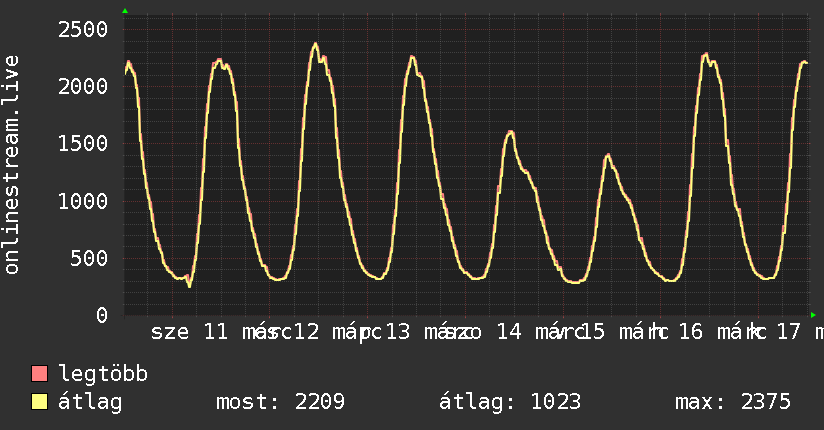
Task: Click the sze 11 date label
Action: 190,332
